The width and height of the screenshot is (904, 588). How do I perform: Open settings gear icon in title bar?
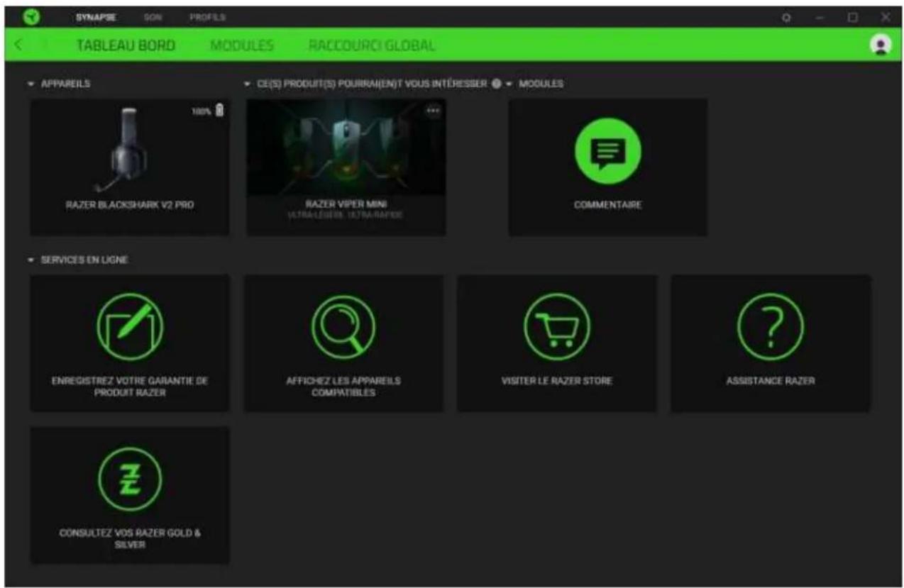coord(786,17)
